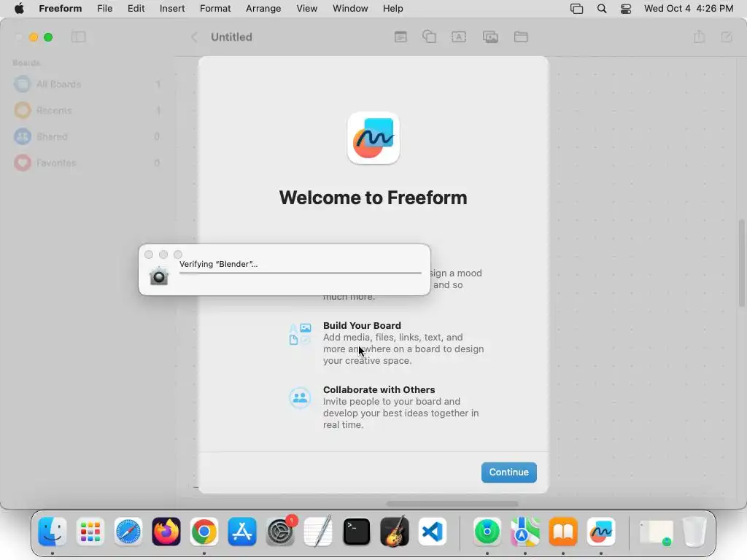This screenshot has height=560, width=747.
Task: Open Stage Manager icon in menu bar
Action: point(576,9)
